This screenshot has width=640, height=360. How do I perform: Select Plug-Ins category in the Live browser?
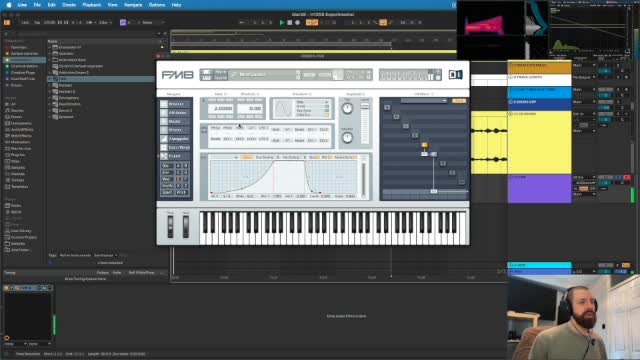18,155
